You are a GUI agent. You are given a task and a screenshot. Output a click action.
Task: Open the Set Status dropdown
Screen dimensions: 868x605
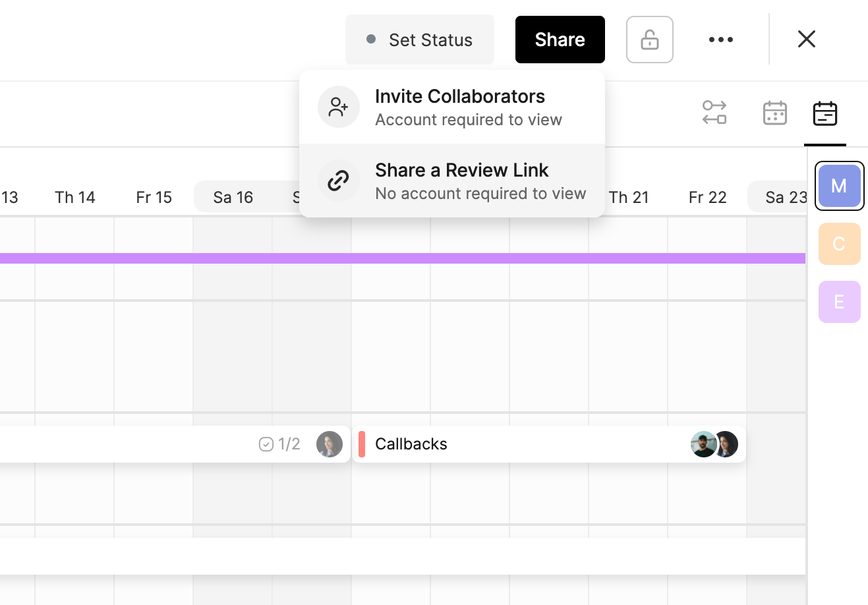point(420,40)
